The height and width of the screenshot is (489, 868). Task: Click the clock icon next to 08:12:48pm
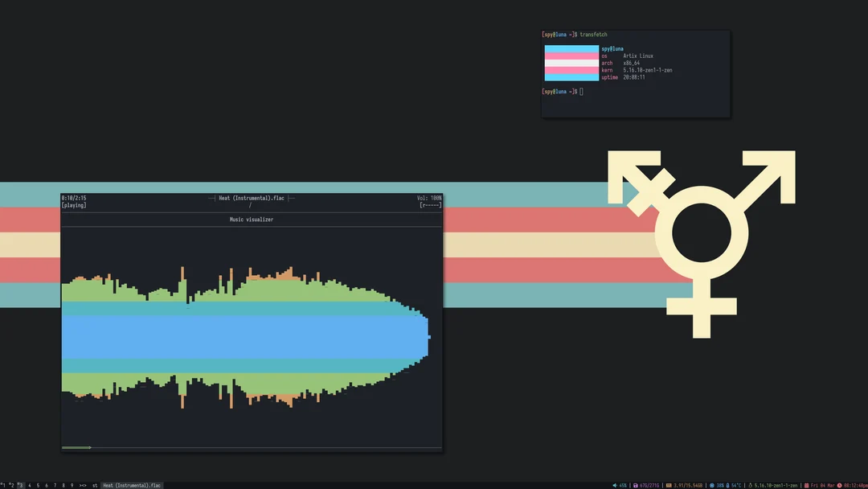coord(838,485)
